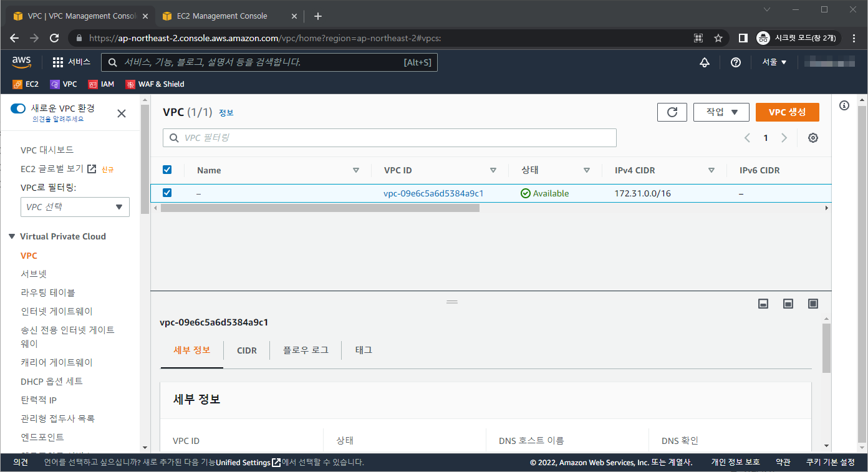Click the table horizontal scrollbar

(x=320, y=208)
